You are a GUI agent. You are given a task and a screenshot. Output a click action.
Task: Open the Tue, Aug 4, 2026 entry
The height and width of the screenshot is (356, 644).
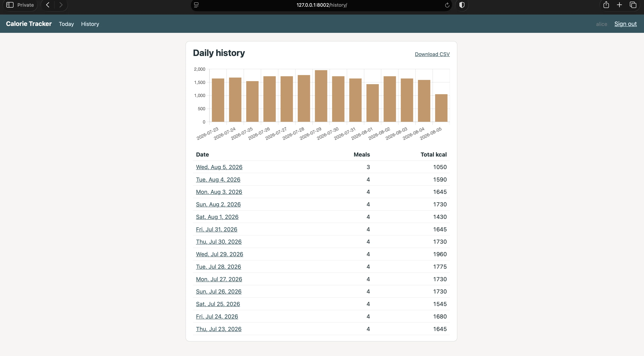[218, 179]
